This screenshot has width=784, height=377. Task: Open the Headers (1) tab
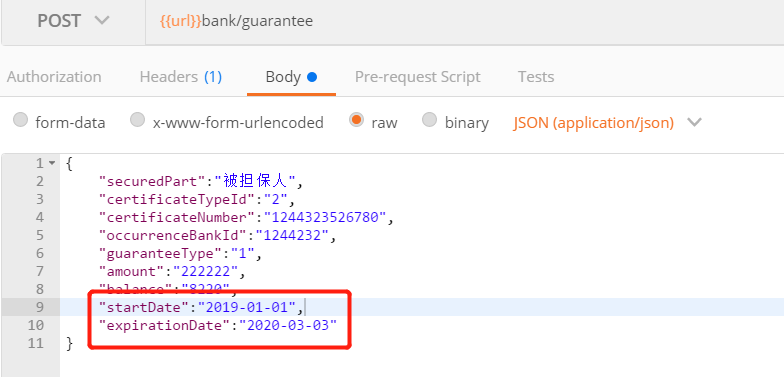tap(180, 77)
